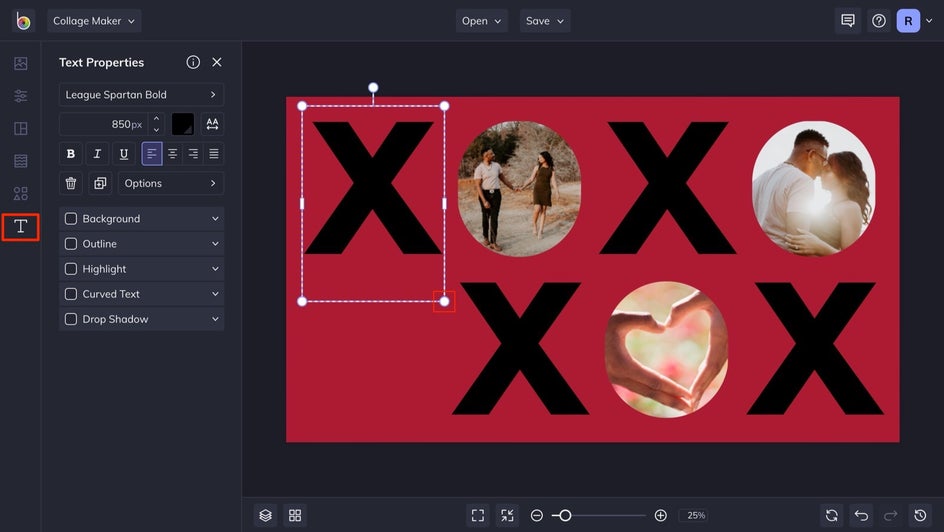The height and width of the screenshot is (532, 944).
Task: Open the Layers panel icon
Action: [266, 515]
